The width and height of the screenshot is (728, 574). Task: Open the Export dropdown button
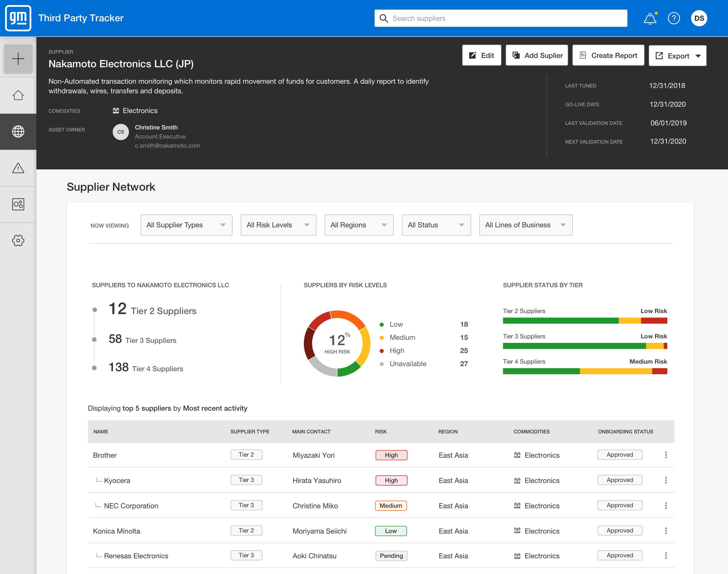(x=677, y=55)
